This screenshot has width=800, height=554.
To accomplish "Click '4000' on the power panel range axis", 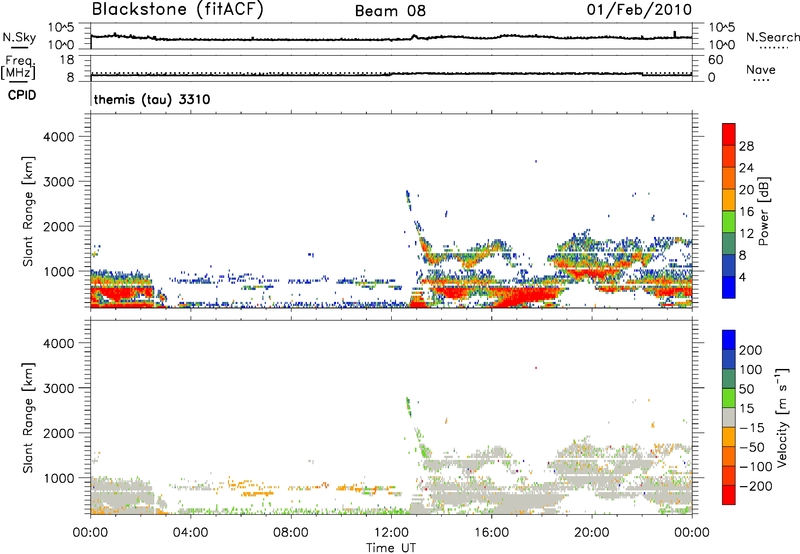I will pos(59,137).
